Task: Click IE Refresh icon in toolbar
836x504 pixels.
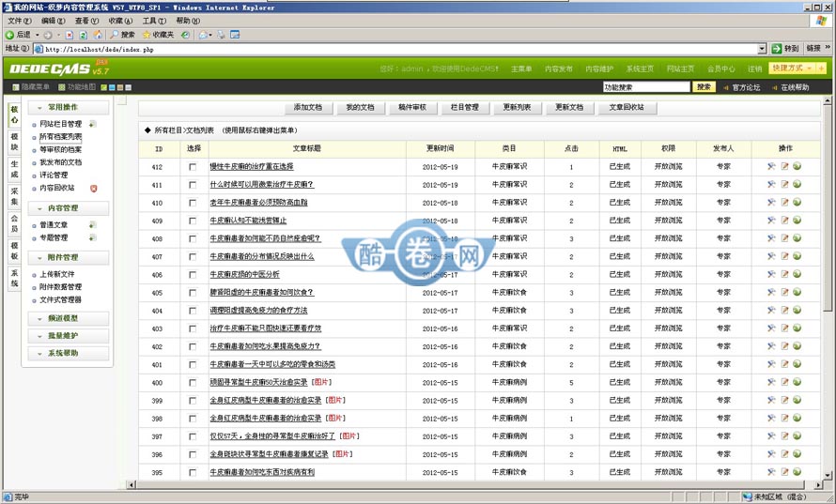Action: pos(84,35)
